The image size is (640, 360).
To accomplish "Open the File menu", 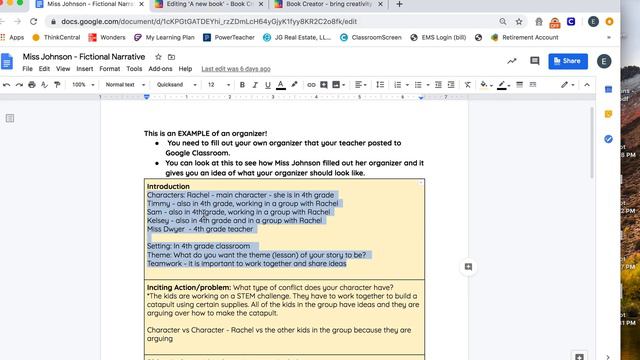I will pos(27,69).
